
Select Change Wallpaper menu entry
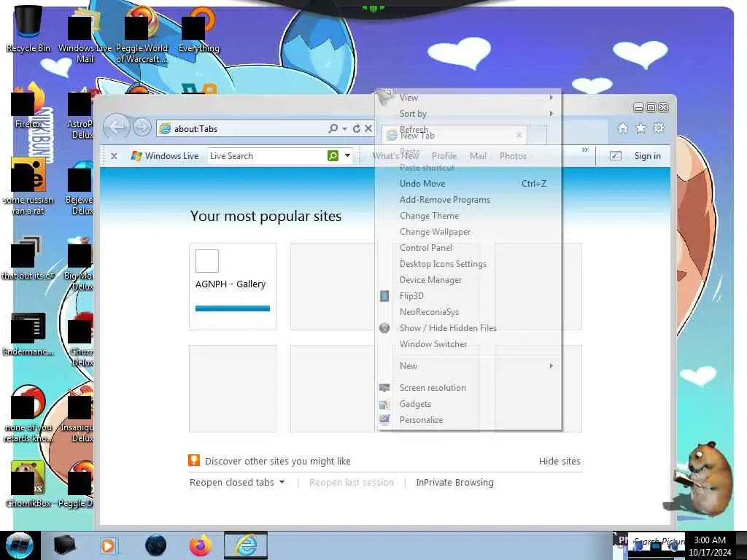point(468,231)
